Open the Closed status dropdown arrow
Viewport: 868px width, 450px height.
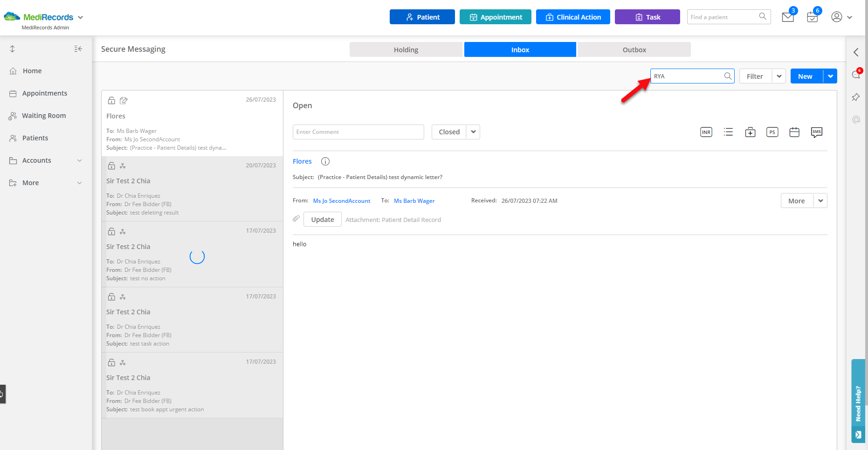pyautogui.click(x=473, y=132)
